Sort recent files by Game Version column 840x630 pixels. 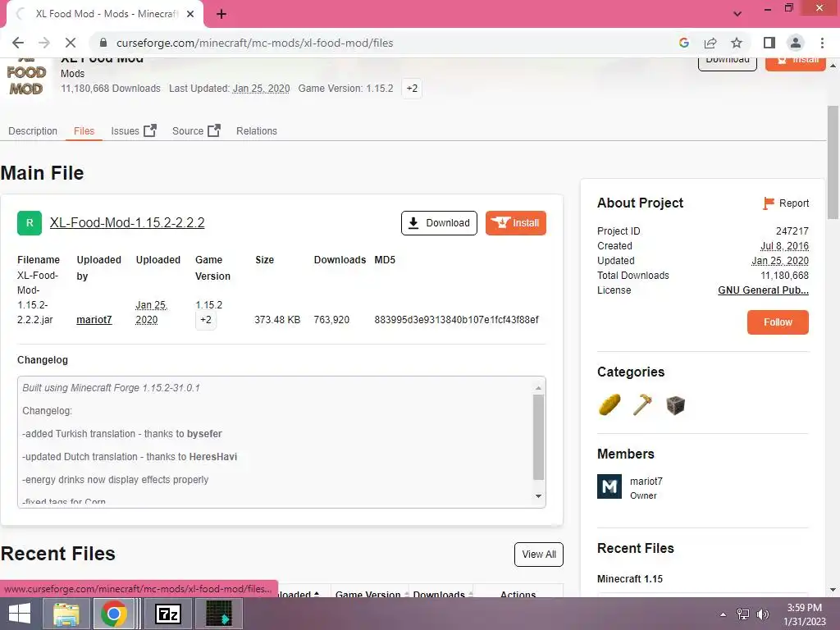(372, 594)
